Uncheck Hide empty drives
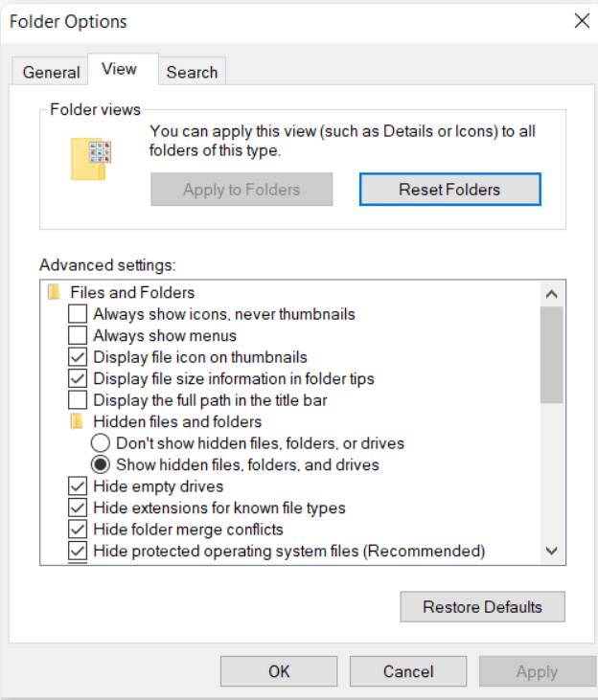 pos(78,486)
